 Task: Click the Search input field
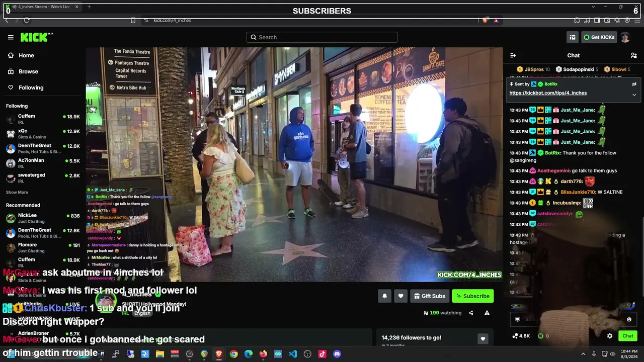(322, 37)
